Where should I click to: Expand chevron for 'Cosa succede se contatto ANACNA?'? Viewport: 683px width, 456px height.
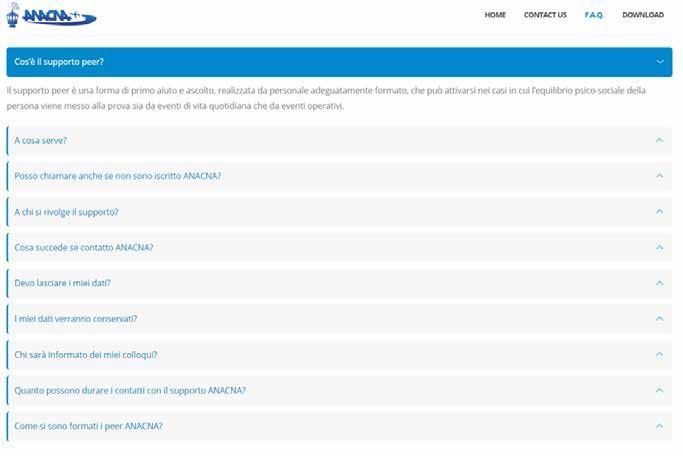point(659,247)
